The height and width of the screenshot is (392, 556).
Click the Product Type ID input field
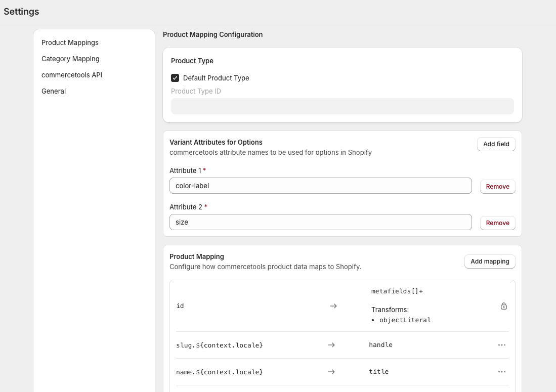pyautogui.click(x=342, y=106)
